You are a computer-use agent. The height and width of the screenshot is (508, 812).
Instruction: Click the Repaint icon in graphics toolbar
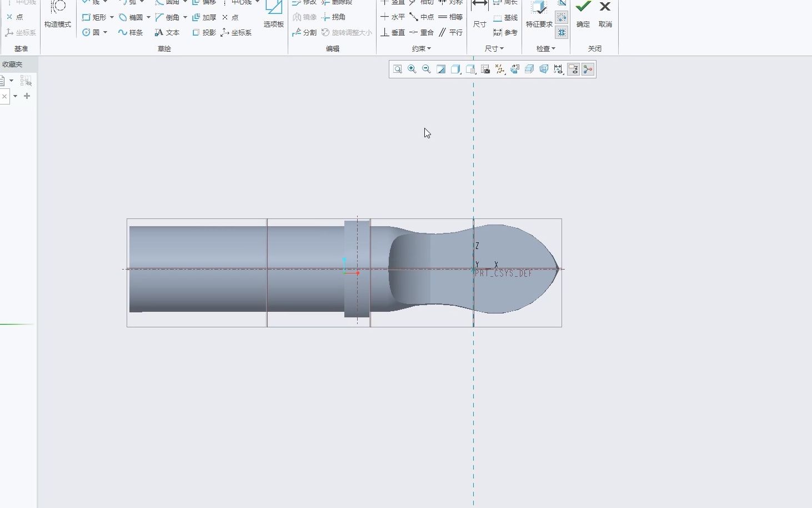pos(441,69)
